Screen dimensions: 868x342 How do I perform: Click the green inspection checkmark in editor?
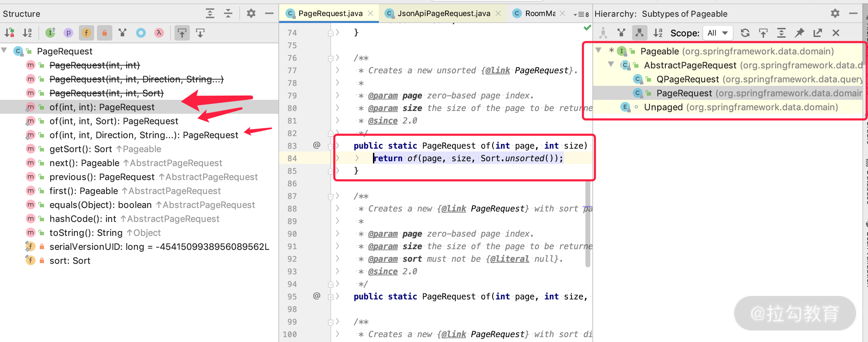pyautogui.click(x=588, y=28)
